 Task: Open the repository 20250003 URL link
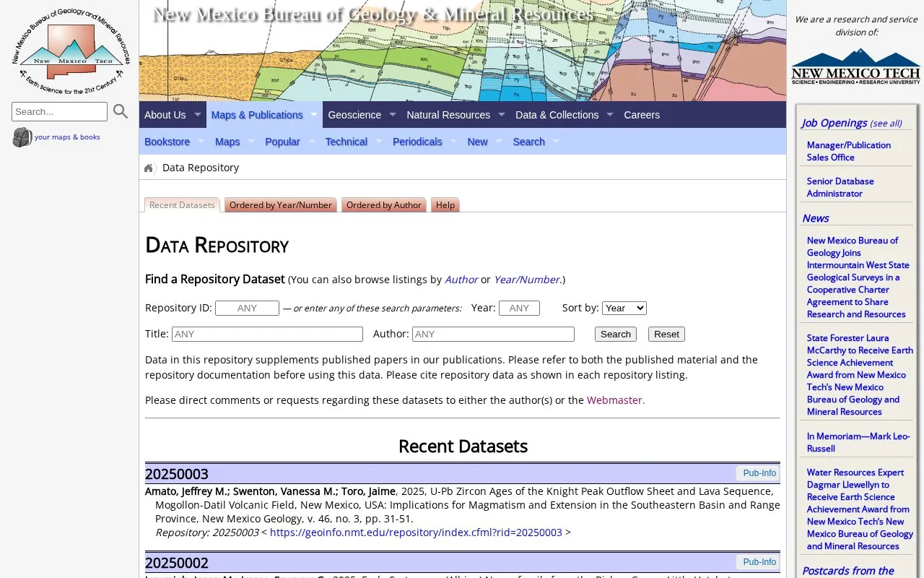(x=416, y=532)
